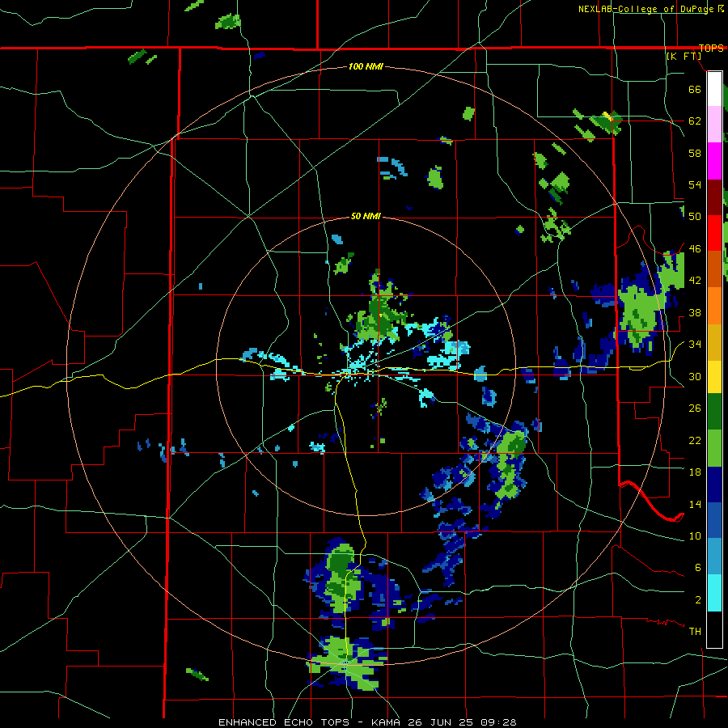
Task: Click the navy 22 K FT legend swatch
Action: click(714, 485)
